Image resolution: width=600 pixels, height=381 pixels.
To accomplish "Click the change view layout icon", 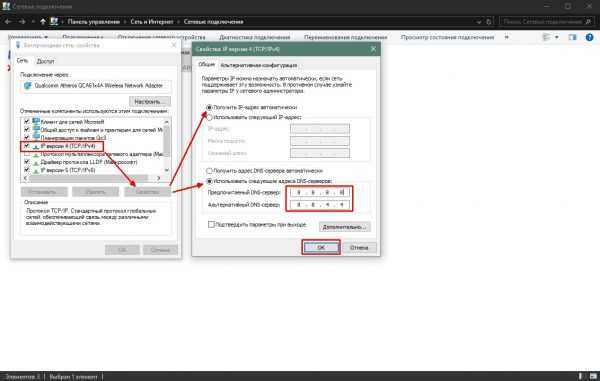I will point(546,37).
